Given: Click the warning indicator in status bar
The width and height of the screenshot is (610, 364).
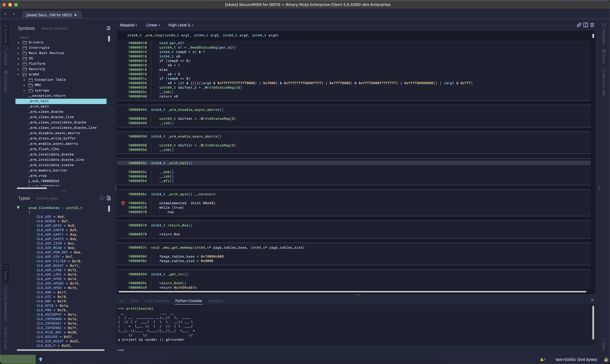Looking at the screenshot, I should point(543,360).
